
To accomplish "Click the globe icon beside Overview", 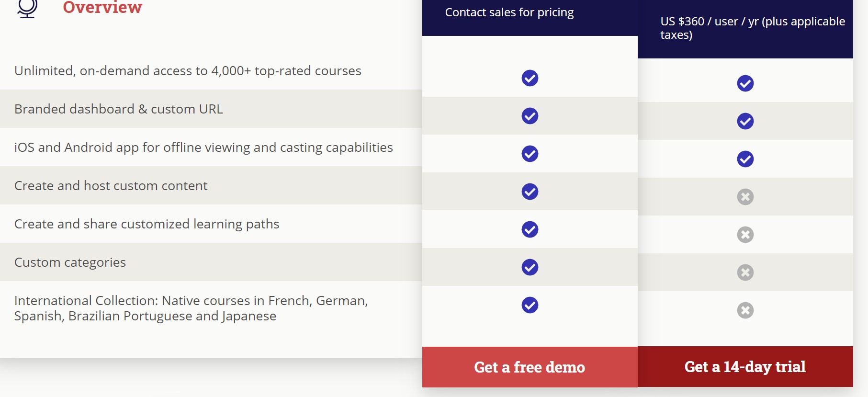I will (27, 8).
